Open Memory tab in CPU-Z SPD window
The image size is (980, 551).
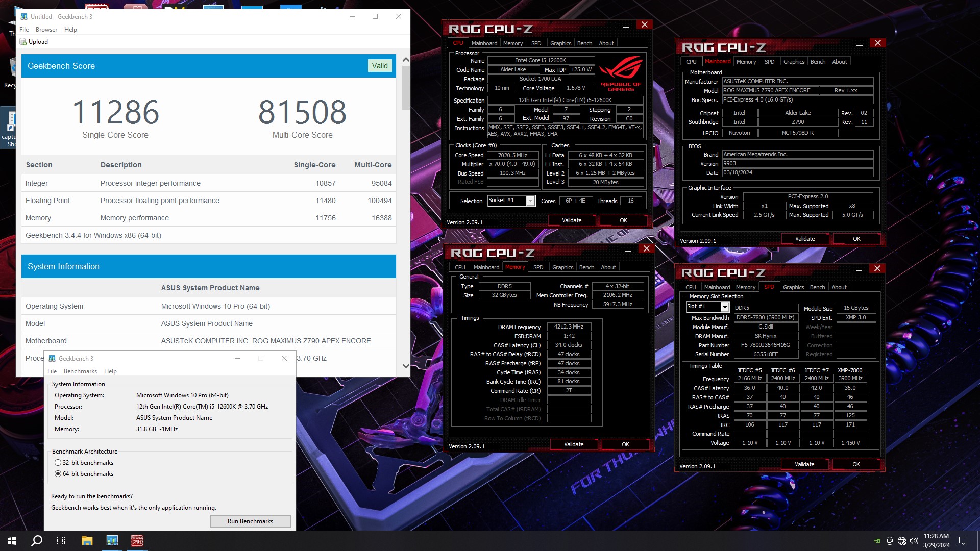(745, 287)
